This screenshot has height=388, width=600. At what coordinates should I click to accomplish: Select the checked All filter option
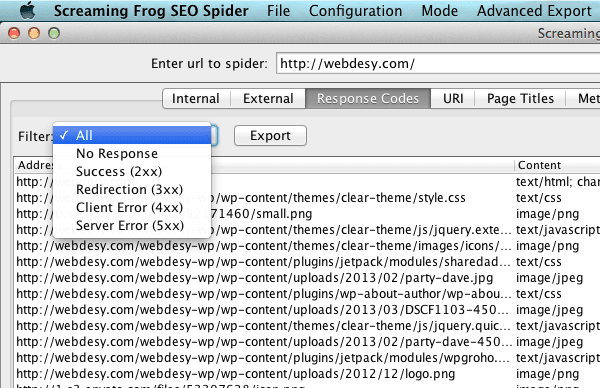(132, 135)
